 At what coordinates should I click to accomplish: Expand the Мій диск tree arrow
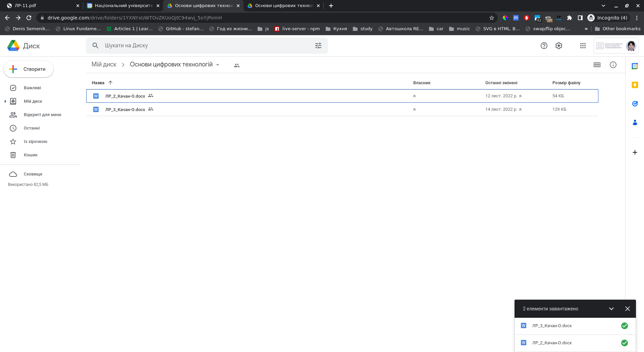tap(5, 101)
